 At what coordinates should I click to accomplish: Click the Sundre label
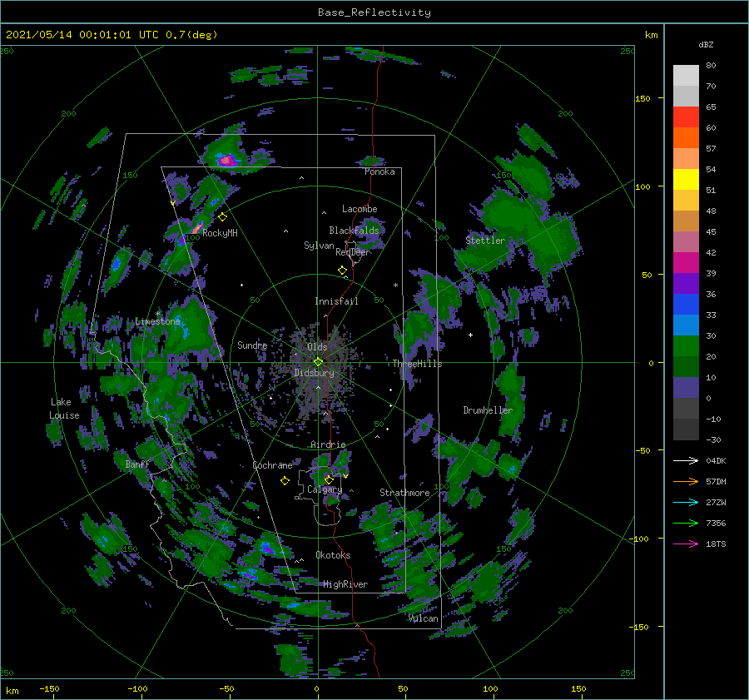252,345
